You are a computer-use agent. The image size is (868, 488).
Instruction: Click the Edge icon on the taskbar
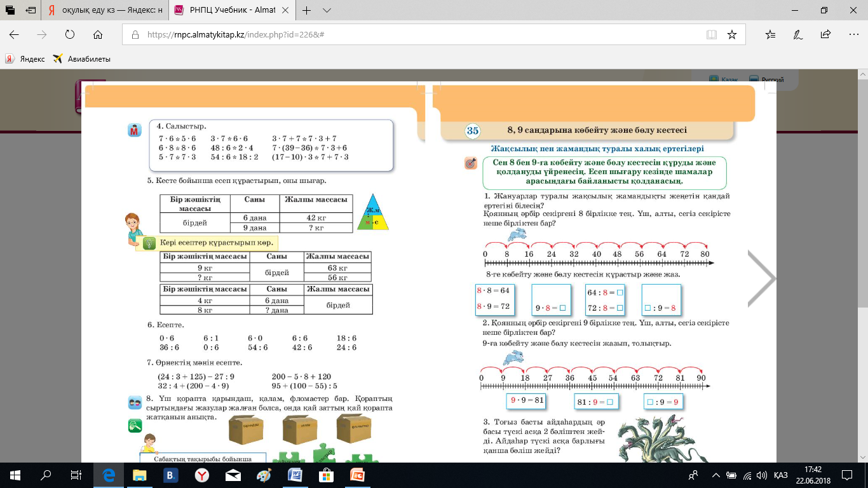tap(109, 475)
